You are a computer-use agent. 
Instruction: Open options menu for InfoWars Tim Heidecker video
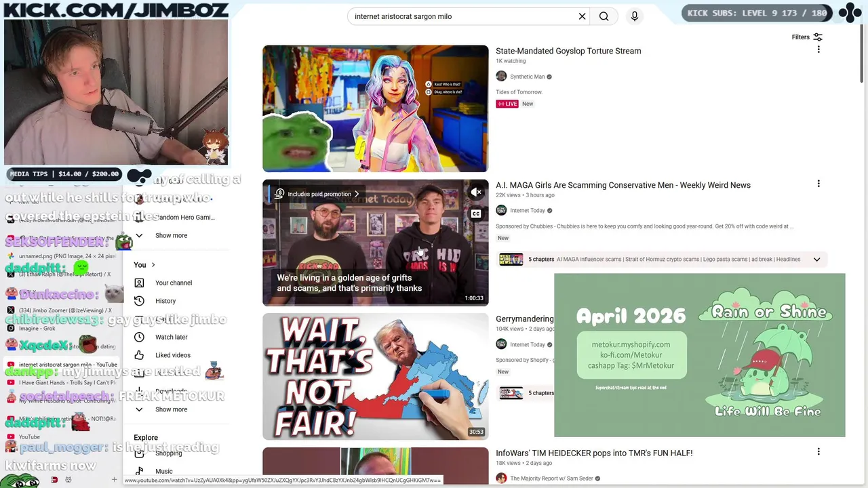coord(818,451)
